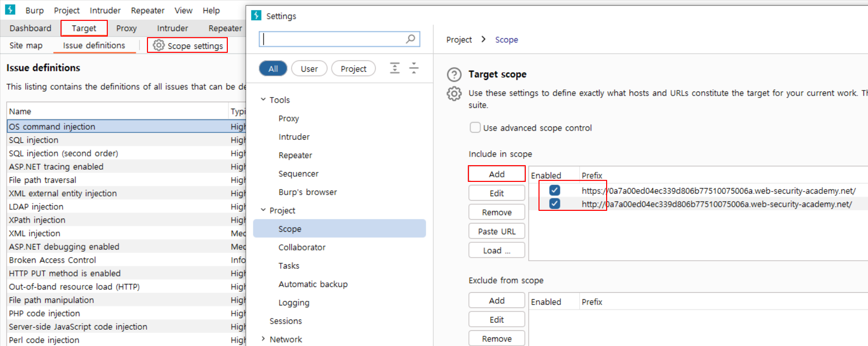868x346 pixels.
Task: Select the User filter pill
Action: [309, 69]
